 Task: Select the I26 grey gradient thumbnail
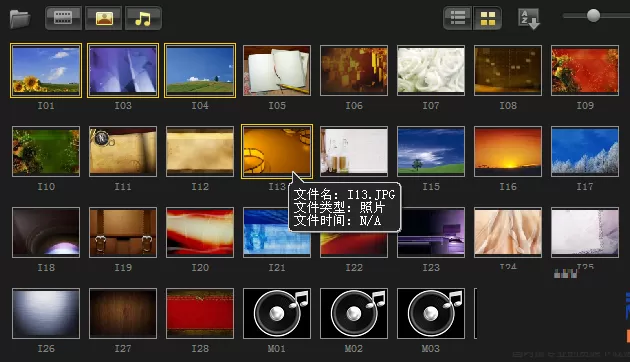tap(46, 313)
